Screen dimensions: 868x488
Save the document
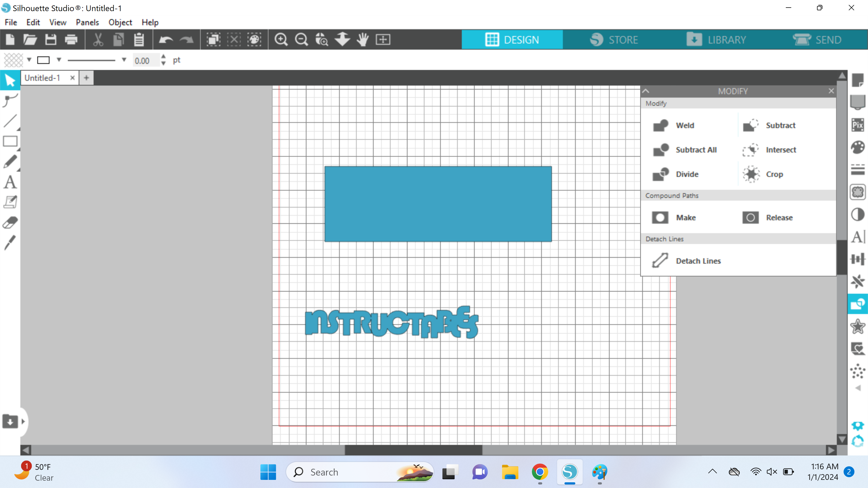tap(51, 39)
